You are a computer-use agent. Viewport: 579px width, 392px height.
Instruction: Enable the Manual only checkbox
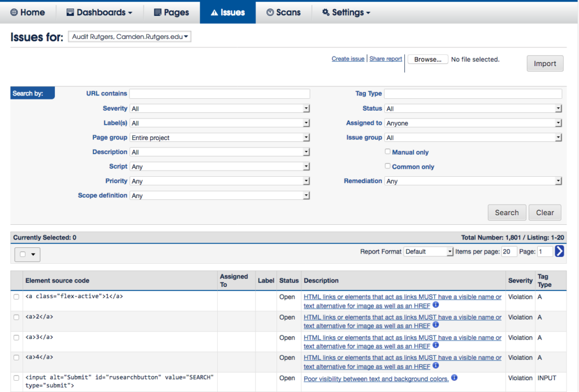tap(388, 152)
